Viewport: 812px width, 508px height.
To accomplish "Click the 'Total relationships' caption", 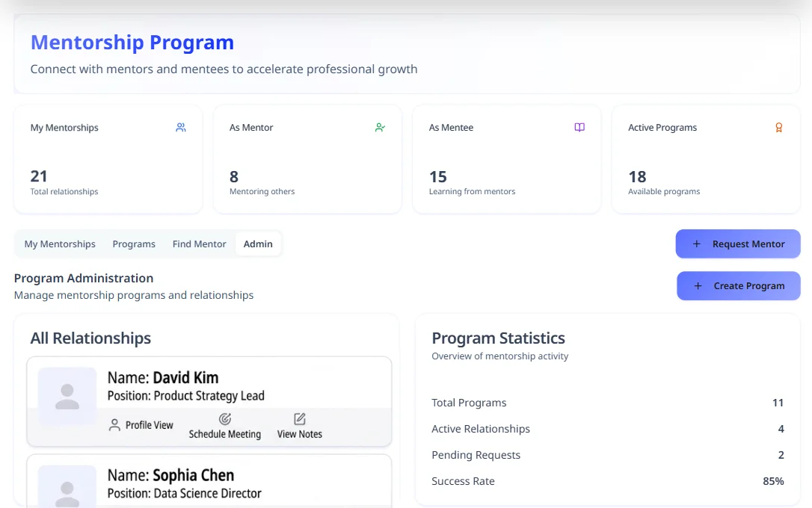I will [x=64, y=191].
